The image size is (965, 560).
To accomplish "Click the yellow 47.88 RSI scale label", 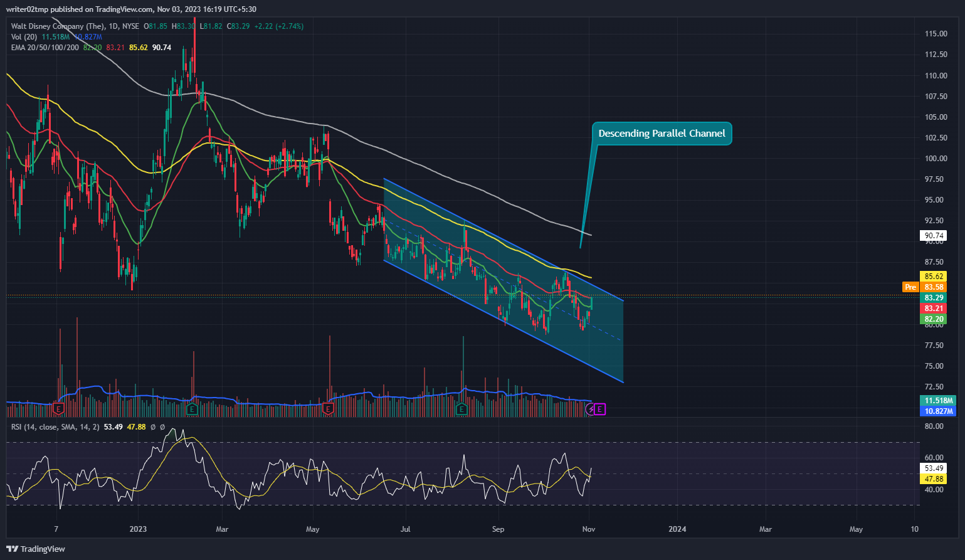I will click(x=934, y=479).
